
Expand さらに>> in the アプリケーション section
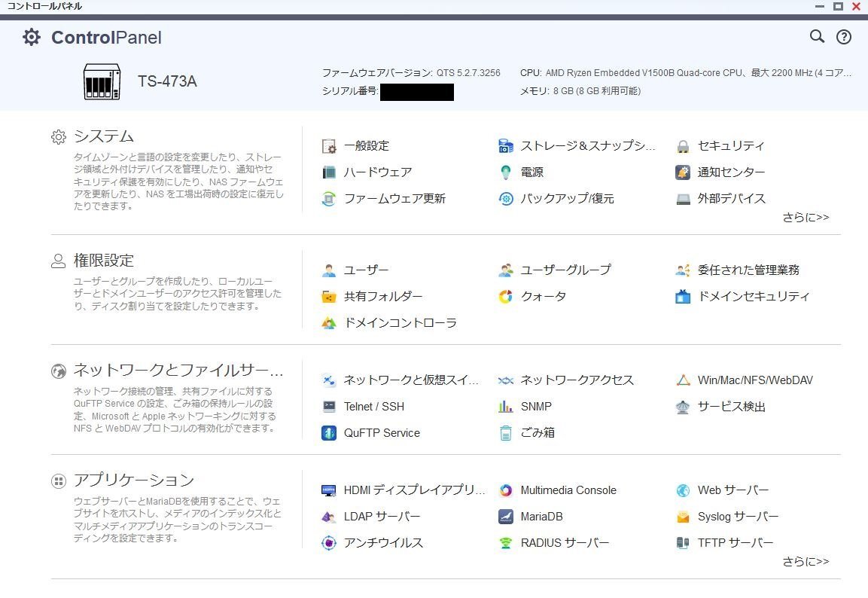(x=806, y=561)
